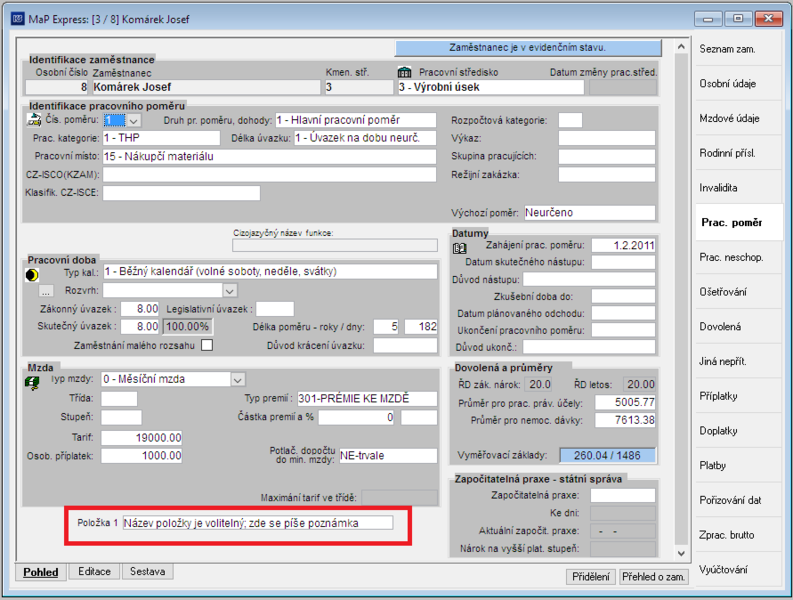Click the MaP Express title bar icon

(18, 19)
